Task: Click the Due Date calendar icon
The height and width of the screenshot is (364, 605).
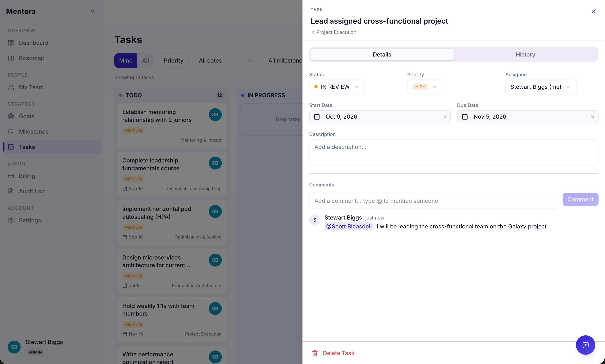Action: pyautogui.click(x=465, y=116)
